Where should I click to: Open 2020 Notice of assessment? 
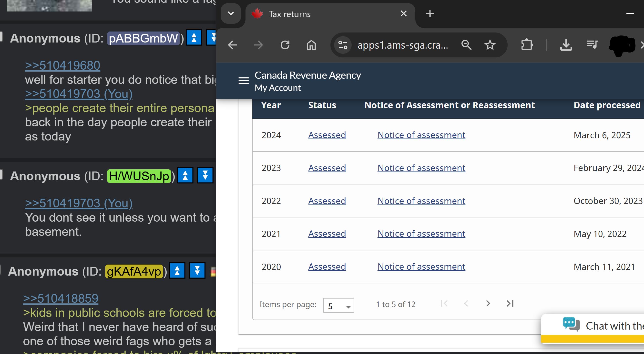point(421,267)
